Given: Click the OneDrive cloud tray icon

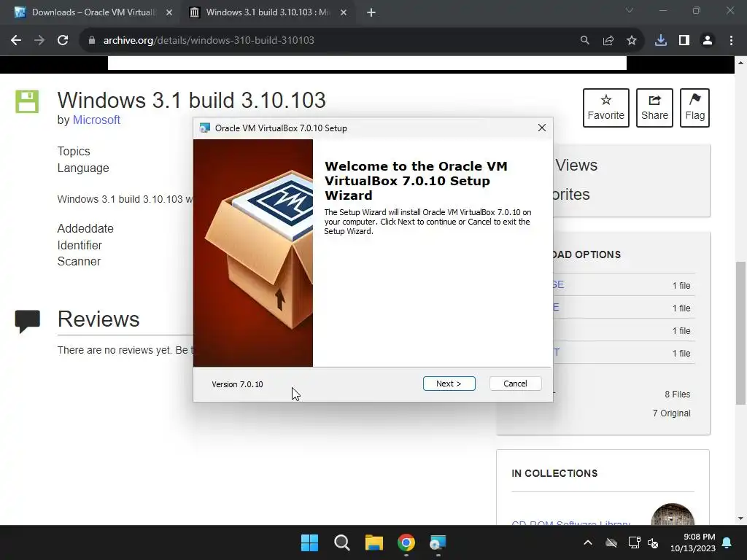Looking at the screenshot, I should pos(611,542).
